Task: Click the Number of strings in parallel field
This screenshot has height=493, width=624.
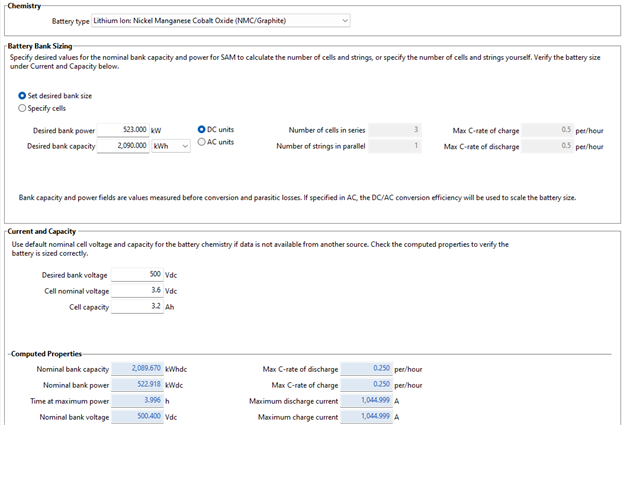Action: (396, 146)
